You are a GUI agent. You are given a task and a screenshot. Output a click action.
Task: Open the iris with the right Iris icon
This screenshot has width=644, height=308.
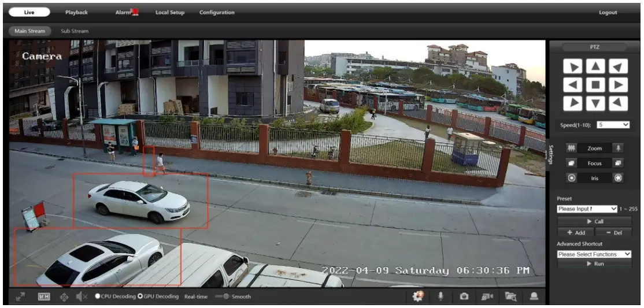[x=618, y=178]
